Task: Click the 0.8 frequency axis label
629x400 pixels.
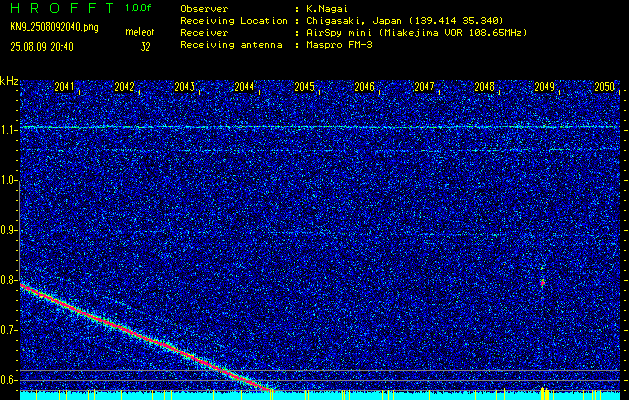Action: (8, 280)
